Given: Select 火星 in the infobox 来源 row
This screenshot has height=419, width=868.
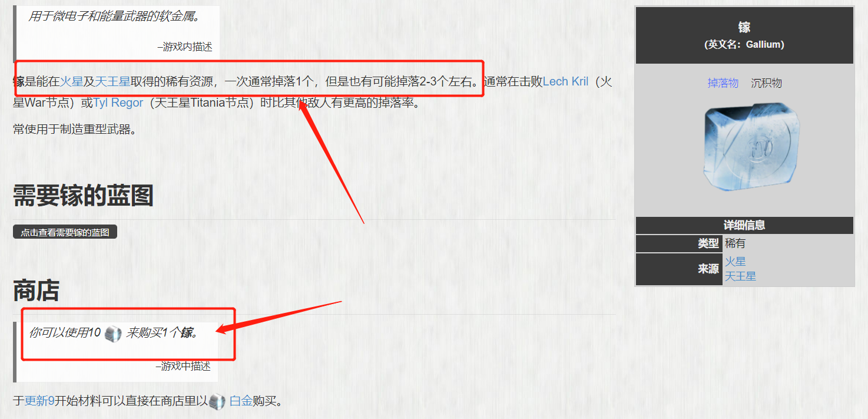Looking at the screenshot, I should [735, 262].
